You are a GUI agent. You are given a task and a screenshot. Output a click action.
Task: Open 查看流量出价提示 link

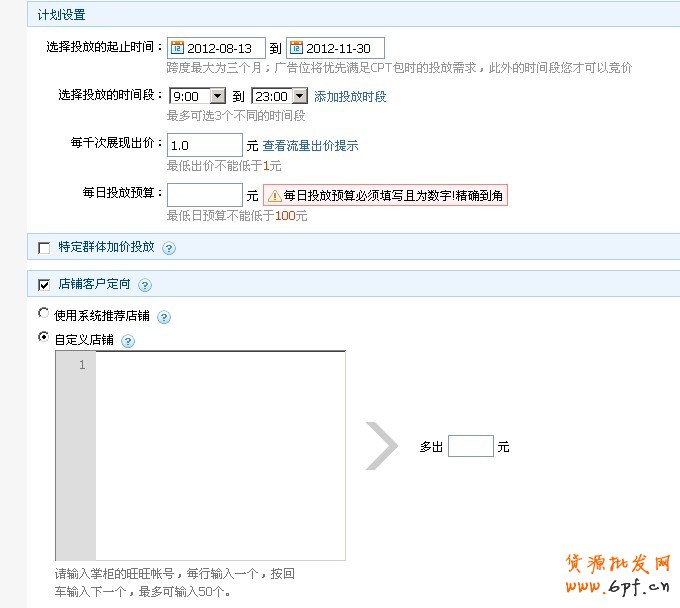[310, 146]
